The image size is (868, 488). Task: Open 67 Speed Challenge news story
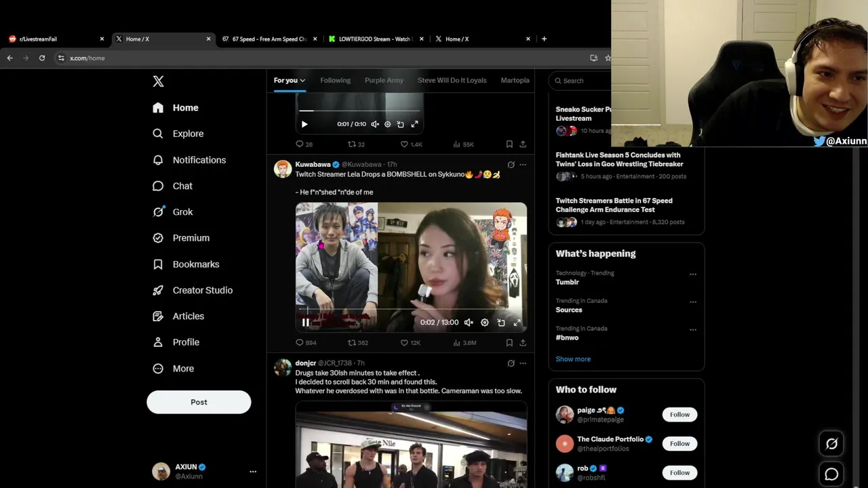[x=626, y=213]
